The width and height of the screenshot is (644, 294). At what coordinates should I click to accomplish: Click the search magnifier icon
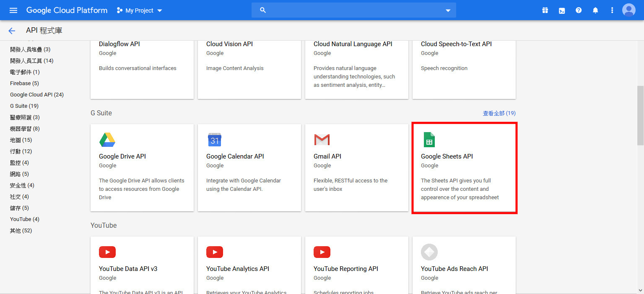point(263,10)
